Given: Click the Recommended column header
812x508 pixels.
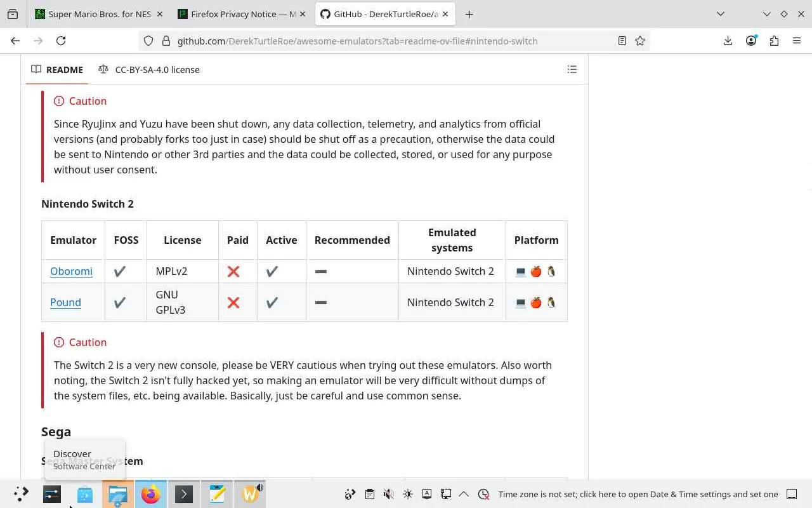Looking at the screenshot, I should tap(352, 240).
